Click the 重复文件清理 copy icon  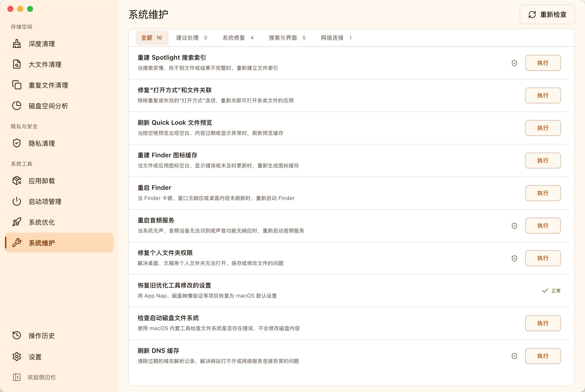coord(17,85)
